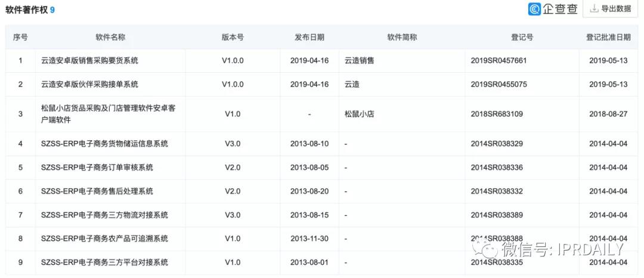Image resolution: width=644 pixels, height=278 pixels.
Task: Click the 版本号 column header
Action: 233,38
